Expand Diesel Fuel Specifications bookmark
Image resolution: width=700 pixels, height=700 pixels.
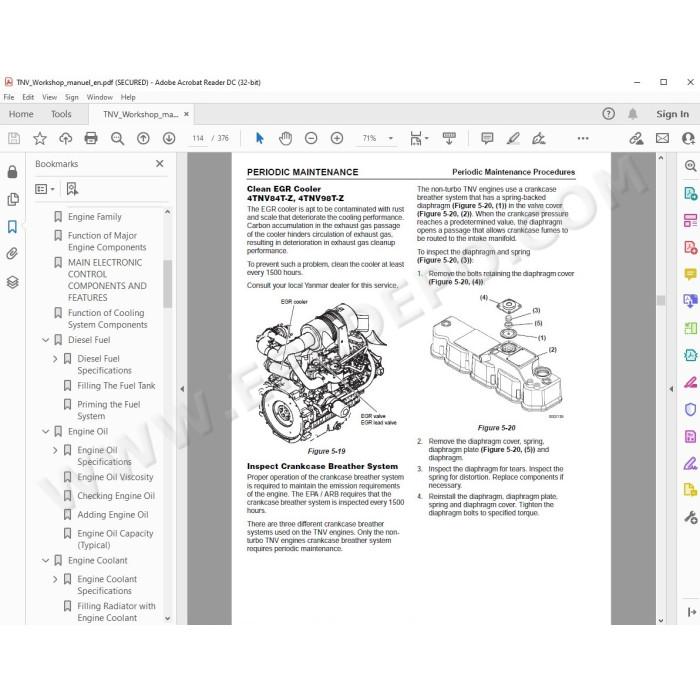click(55, 359)
